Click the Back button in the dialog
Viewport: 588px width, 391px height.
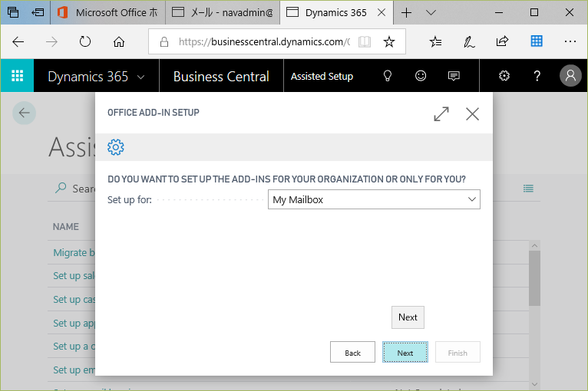(352, 352)
